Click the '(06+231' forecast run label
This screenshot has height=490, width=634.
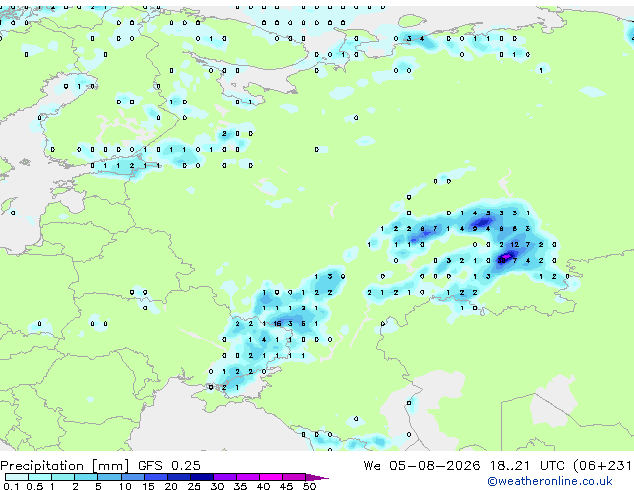point(602,466)
